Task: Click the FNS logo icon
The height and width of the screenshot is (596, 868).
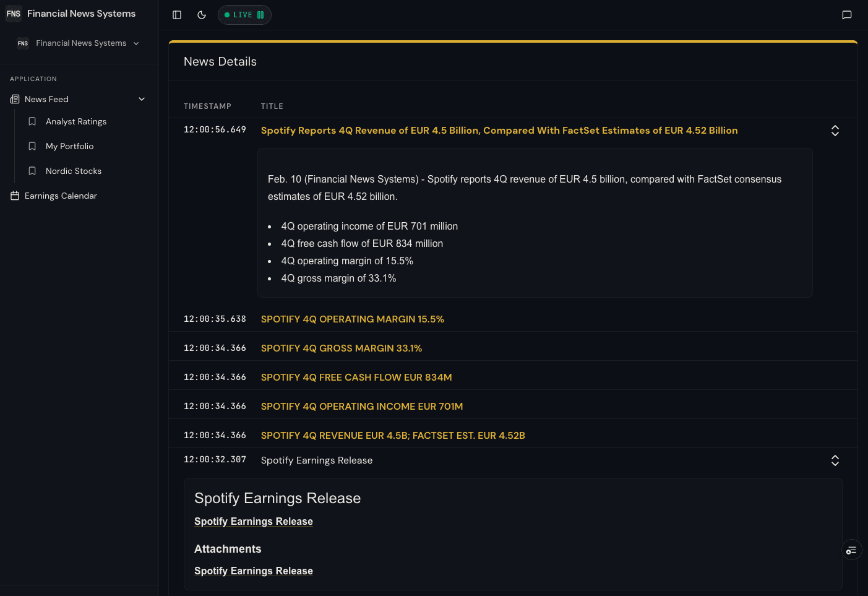Action: click(x=14, y=14)
